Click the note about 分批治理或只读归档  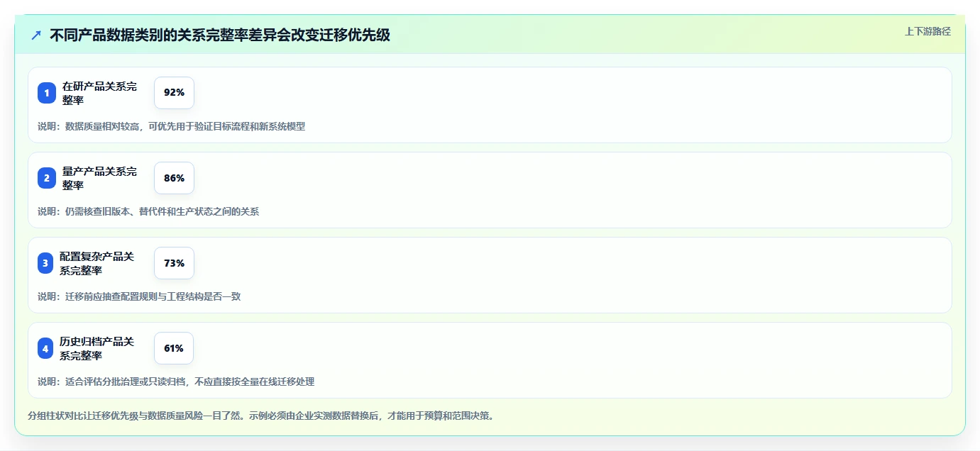[176, 382]
